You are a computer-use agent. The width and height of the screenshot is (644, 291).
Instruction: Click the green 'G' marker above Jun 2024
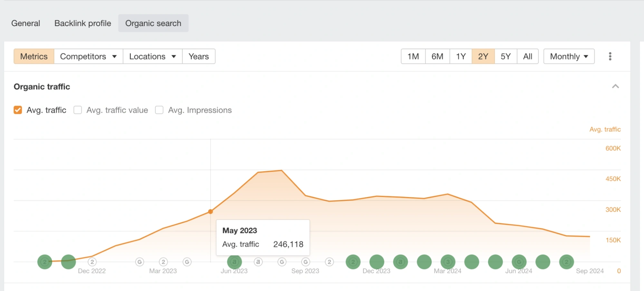click(519, 262)
